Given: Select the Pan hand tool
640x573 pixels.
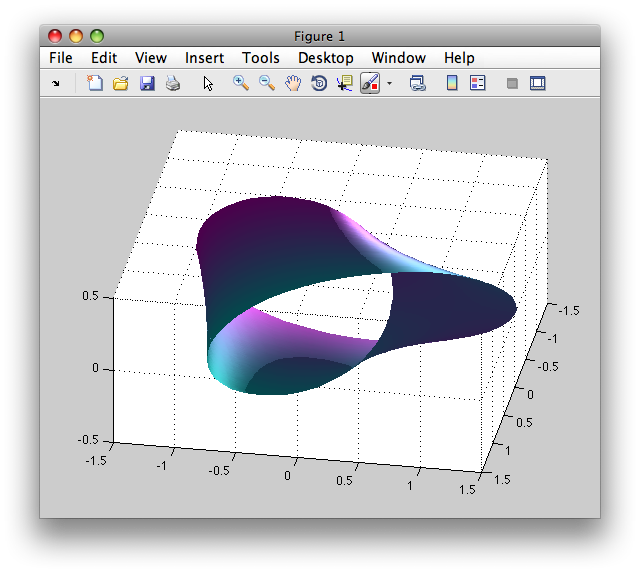Looking at the screenshot, I should tap(293, 83).
